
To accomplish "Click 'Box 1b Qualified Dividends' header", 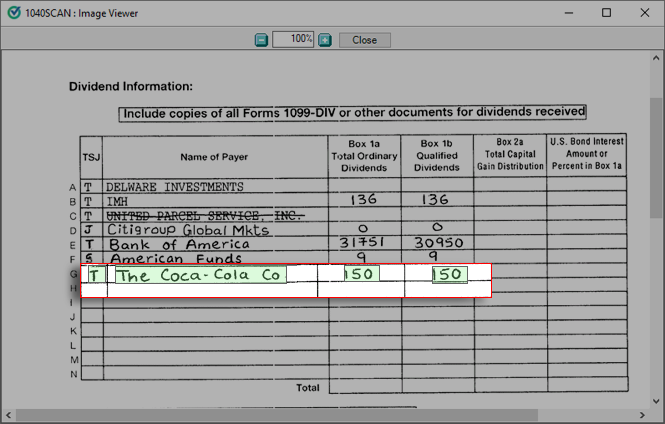I will pyautogui.click(x=436, y=155).
